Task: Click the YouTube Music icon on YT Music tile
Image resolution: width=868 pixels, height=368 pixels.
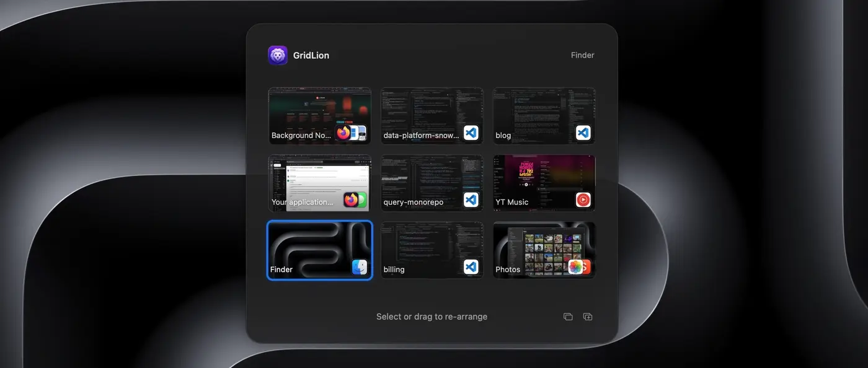Action: coord(583,199)
